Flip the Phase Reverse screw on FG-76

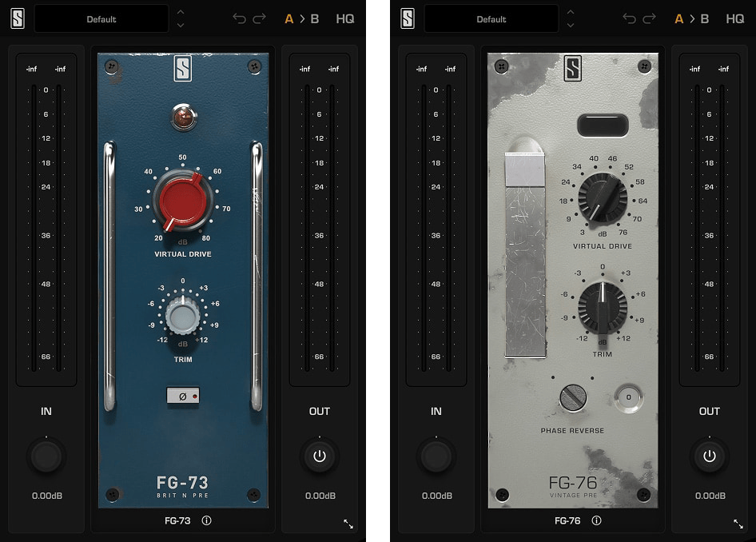[573, 397]
